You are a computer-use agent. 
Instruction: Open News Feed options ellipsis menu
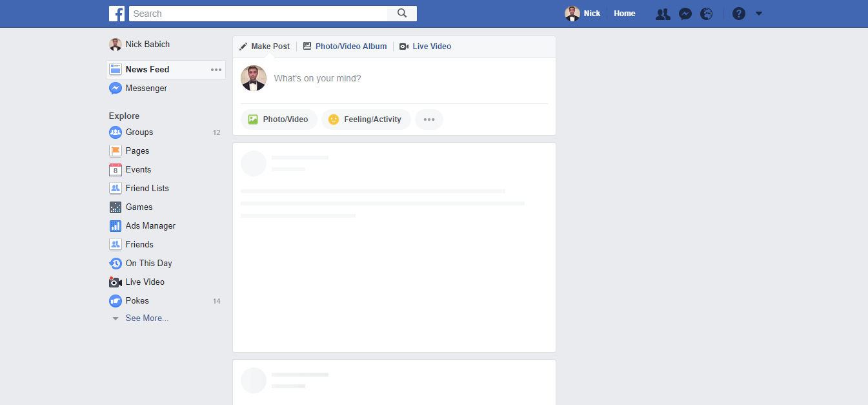(216, 70)
